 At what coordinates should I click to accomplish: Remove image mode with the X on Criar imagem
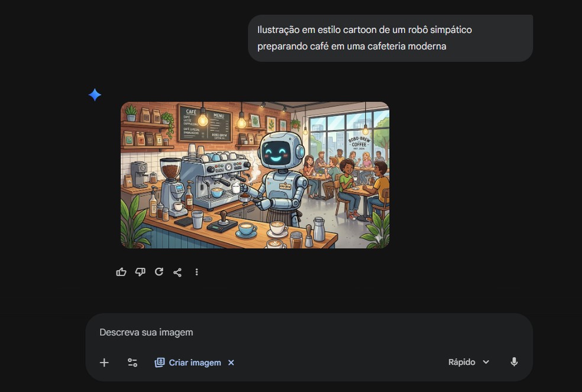coord(231,362)
